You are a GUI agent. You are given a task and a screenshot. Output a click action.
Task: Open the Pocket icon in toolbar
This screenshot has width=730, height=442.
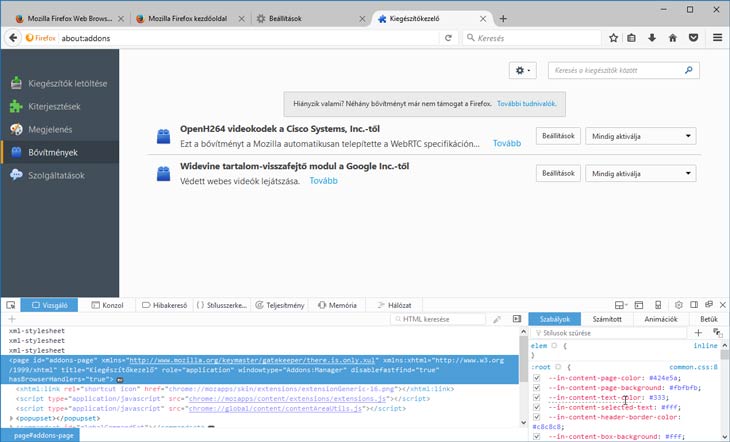[693, 38]
